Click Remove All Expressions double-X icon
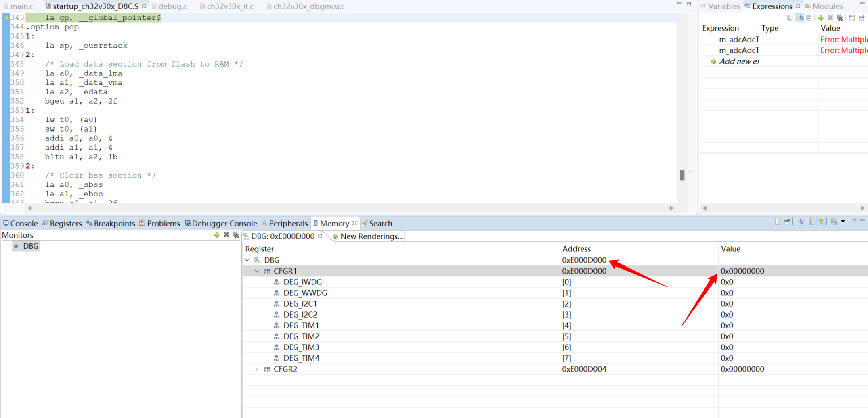This screenshot has width=868, height=418. [x=840, y=18]
